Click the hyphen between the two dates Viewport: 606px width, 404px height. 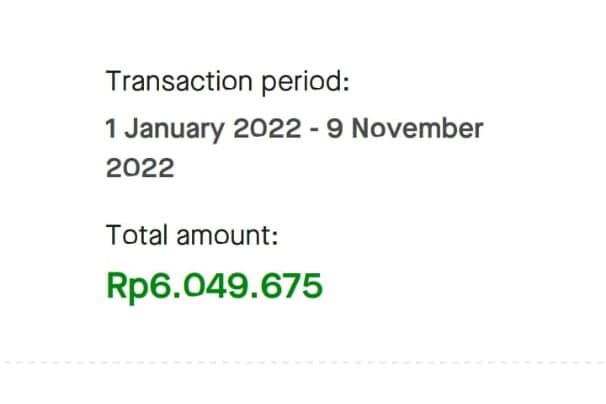pyautogui.click(x=313, y=129)
